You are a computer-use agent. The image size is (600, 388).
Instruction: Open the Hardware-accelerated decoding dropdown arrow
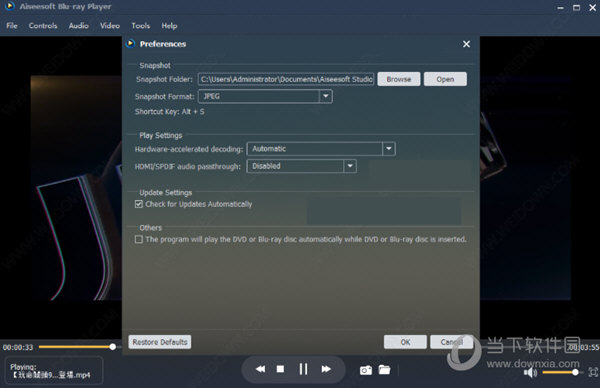[x=389, y=149]
